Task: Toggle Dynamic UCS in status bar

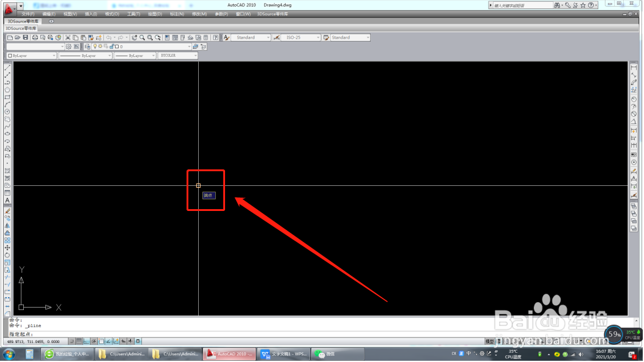Action: pyautogui.click(x=116, y=341)
